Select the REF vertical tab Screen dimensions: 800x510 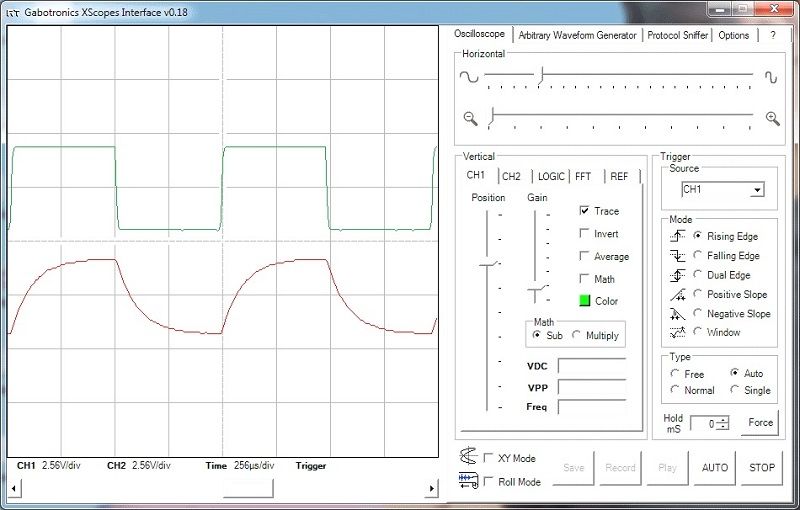pos(619,176)
